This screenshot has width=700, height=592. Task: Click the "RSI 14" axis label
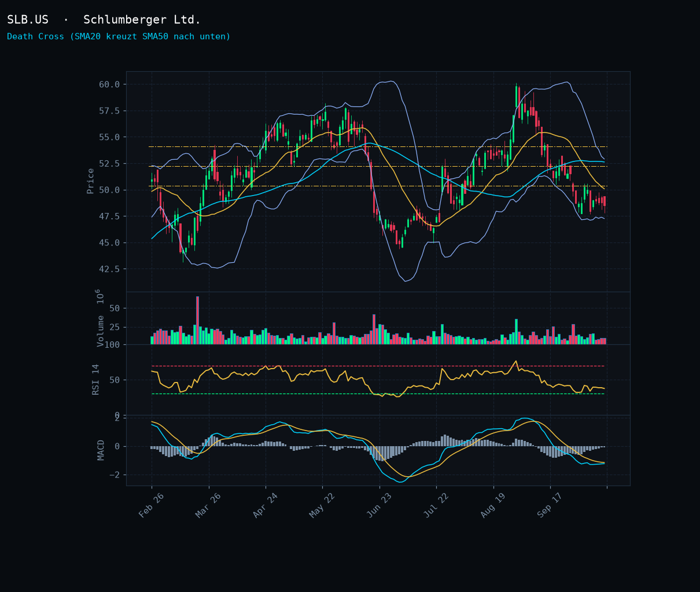coord(96,380)
